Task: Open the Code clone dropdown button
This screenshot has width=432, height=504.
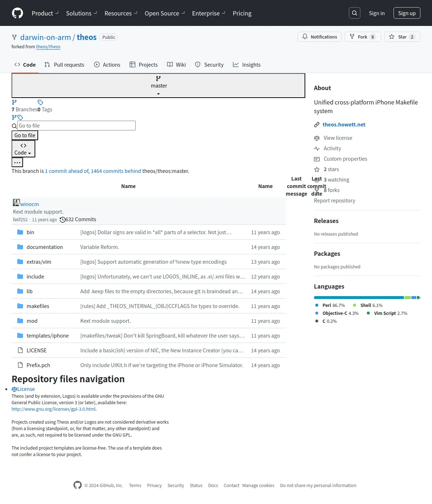Action: 23,149
